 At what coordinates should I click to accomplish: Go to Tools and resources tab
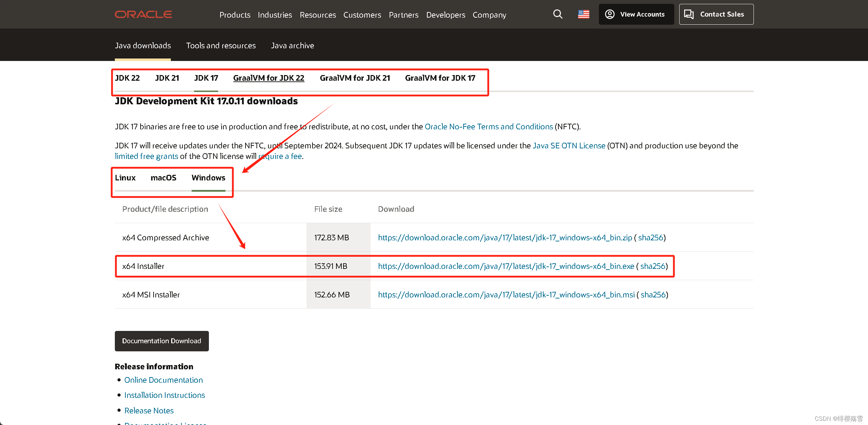[221, 45]
